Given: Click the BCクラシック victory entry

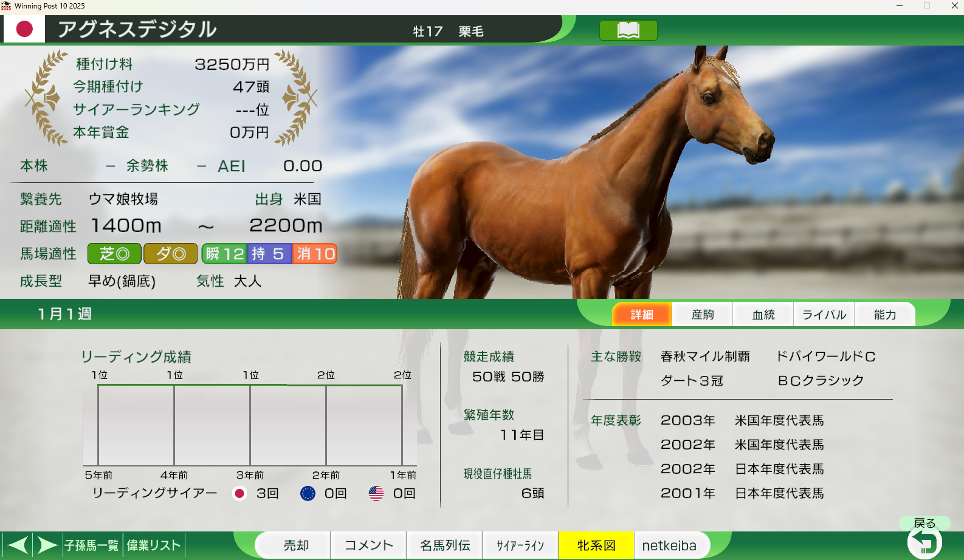Looking at the screenshot, I should pos(821,381).
